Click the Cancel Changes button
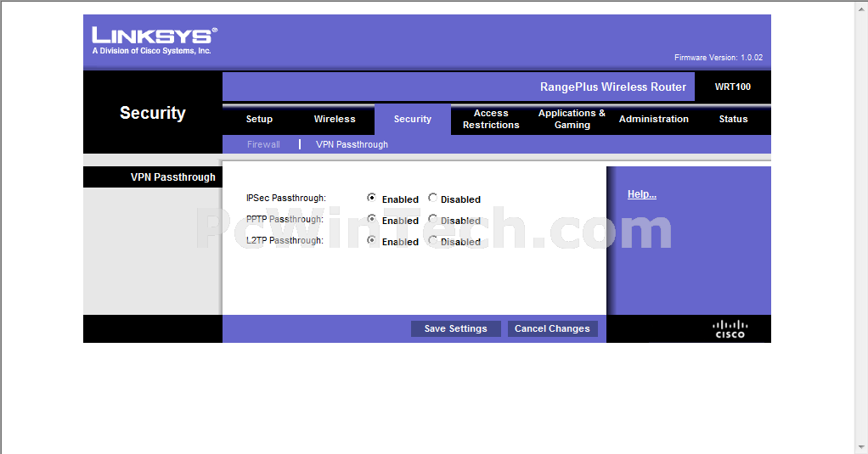 tap(552, 328)
